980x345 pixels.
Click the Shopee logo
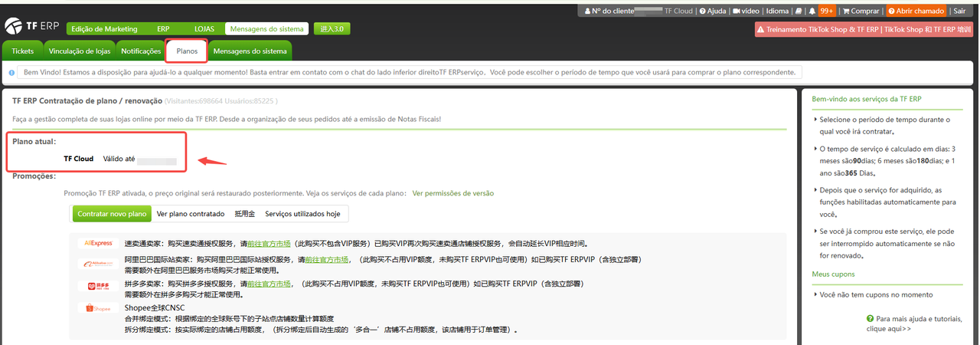click(98, 308)
